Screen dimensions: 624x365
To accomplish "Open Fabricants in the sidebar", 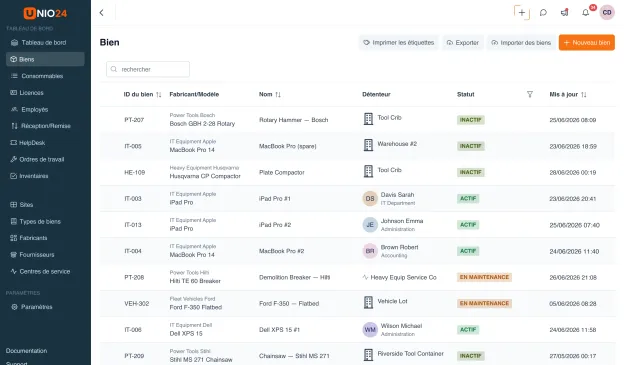I will (45, 238).
